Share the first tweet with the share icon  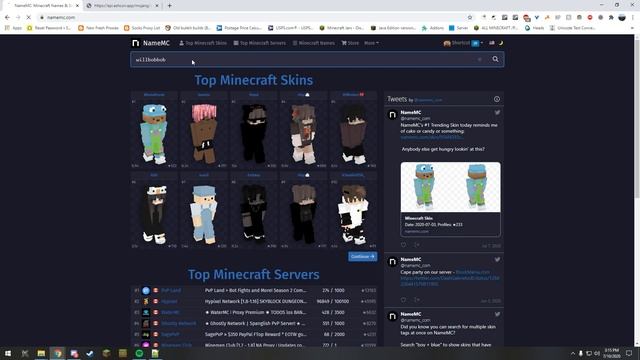417,245
